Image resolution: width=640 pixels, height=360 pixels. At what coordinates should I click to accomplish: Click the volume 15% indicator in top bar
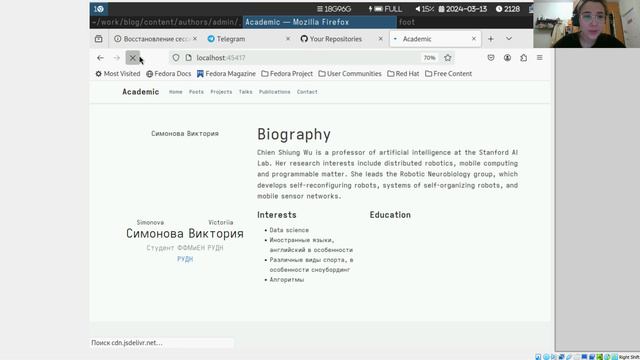click(x=424, y=9)
